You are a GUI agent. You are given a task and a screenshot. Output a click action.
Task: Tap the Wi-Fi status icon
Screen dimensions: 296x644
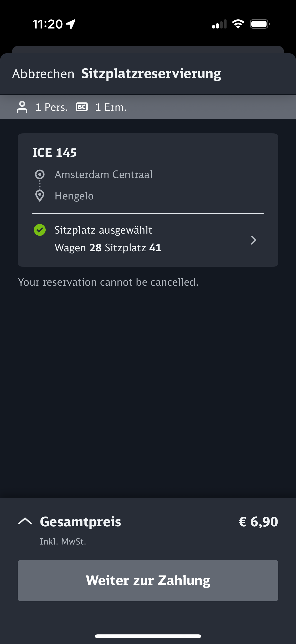pyautogui.click(x=238, y=24)
